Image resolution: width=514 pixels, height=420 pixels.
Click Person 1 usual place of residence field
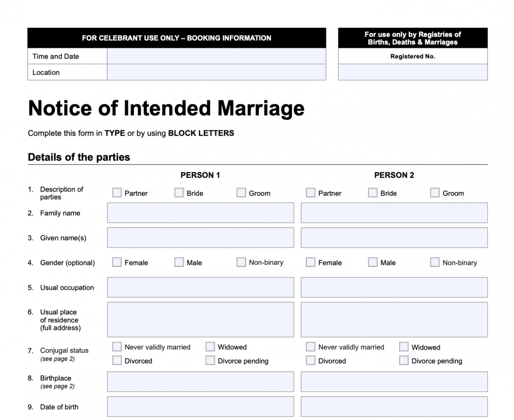coord(200,319)
